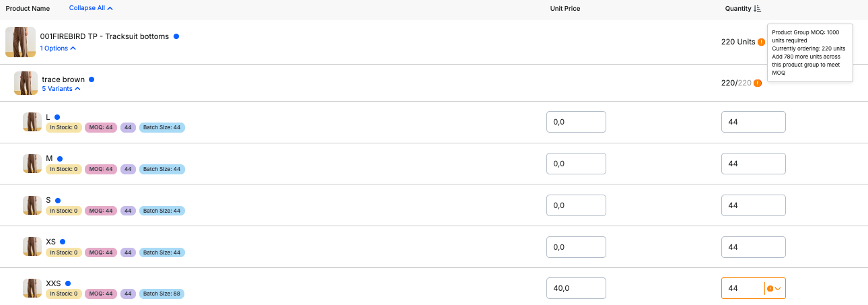Viewport: 868px width, 305px height.
Task: Click unit price field for size L
Action: (576, 122)
